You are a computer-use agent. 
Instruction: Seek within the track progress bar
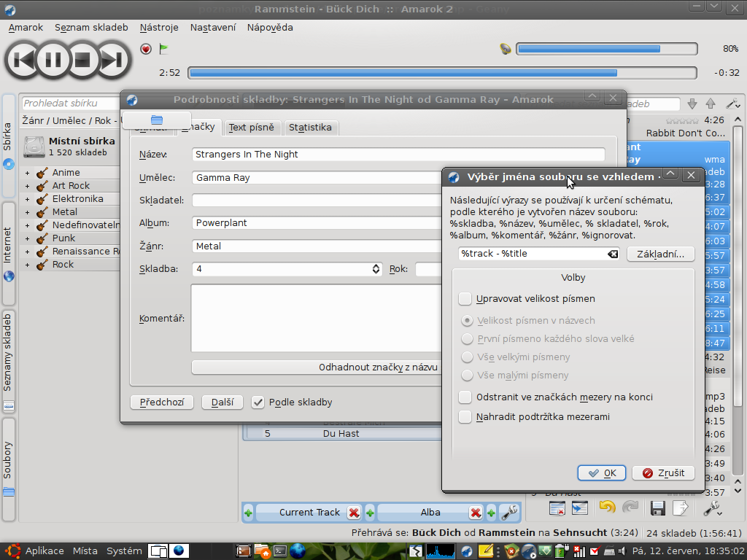(x=443, y=73)
